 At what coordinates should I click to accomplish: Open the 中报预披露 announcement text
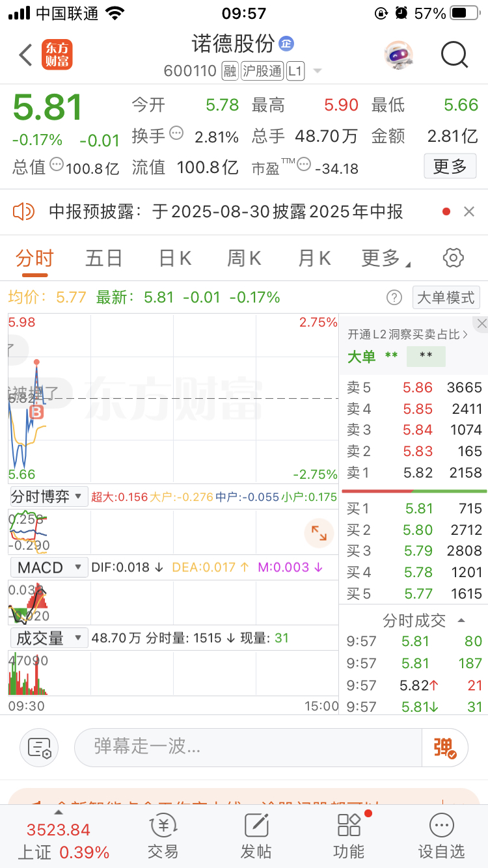(226, 211)
